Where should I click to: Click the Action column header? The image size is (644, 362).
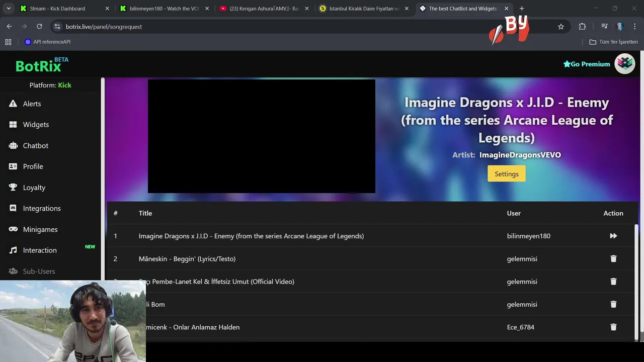pyautogui.click(x=613, y=213)
